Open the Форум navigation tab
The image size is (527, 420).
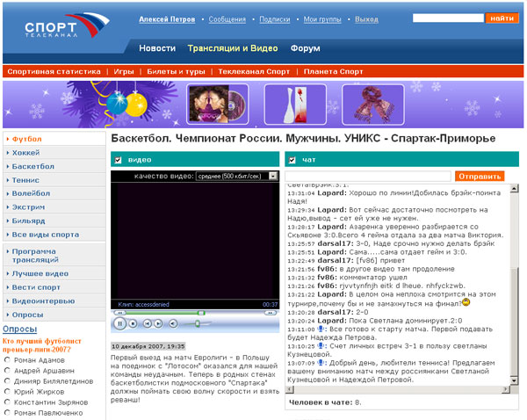306,48
